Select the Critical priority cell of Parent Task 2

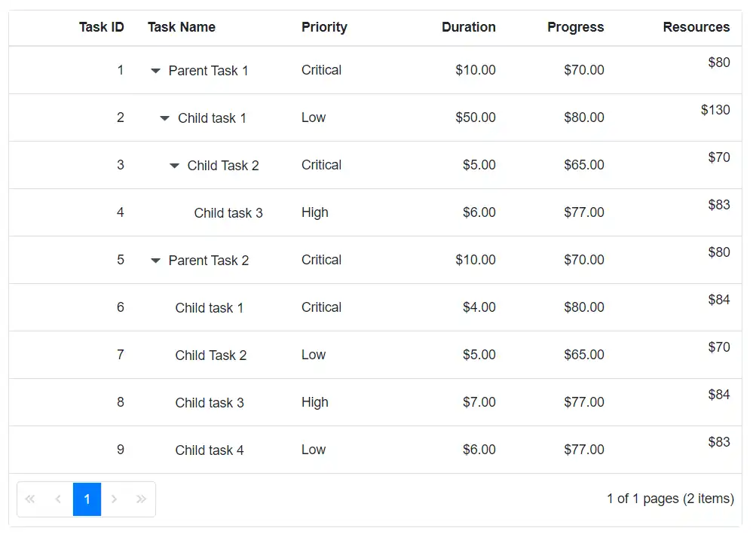[321, 260]
